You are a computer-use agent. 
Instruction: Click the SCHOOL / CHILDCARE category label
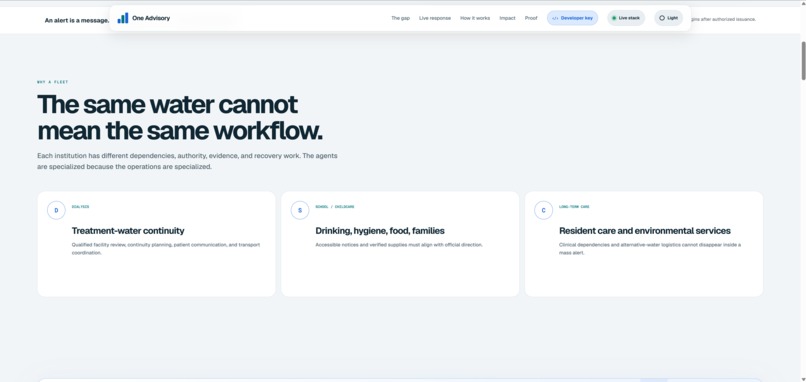click(x=335, y=207)
